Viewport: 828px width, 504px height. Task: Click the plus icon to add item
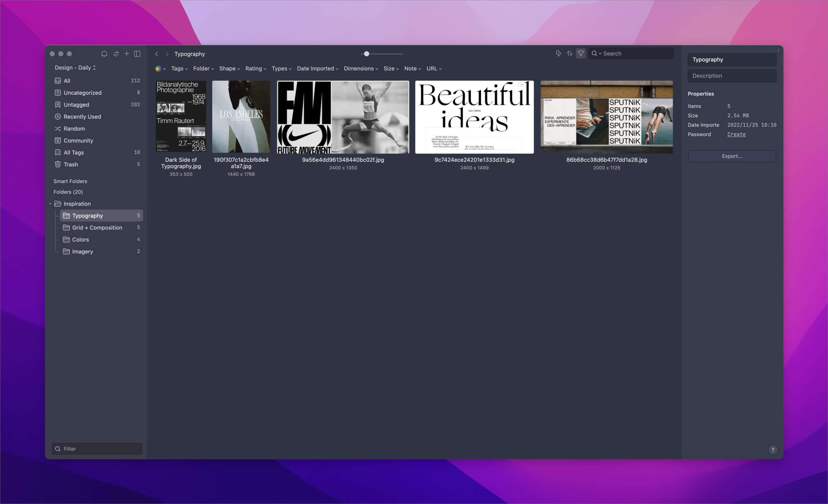coord(127,54)
